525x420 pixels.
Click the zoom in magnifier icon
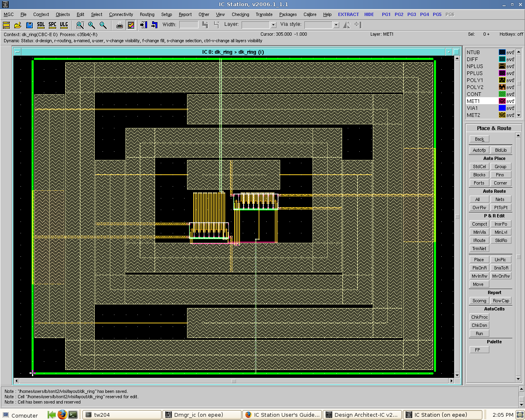[91, 25]
